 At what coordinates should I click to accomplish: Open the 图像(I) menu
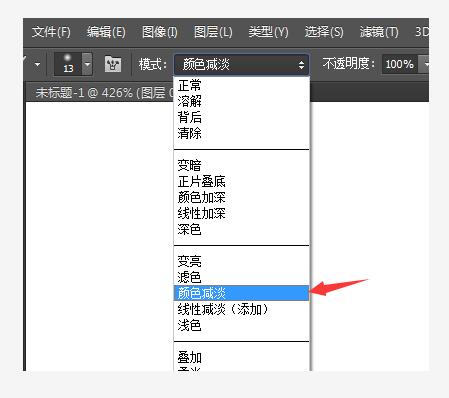[x=159, y=32]
